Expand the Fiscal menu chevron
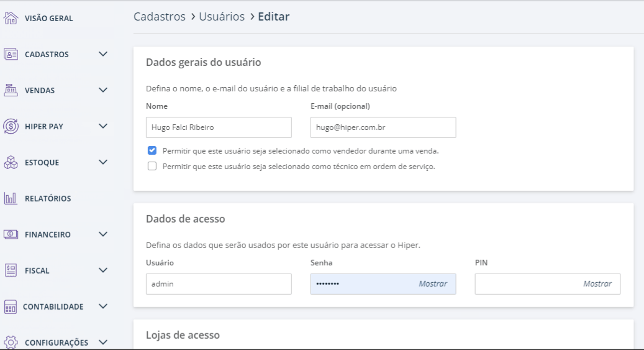Screen dimensions: 644x350 pyautogui.click(x=103, y=270)
